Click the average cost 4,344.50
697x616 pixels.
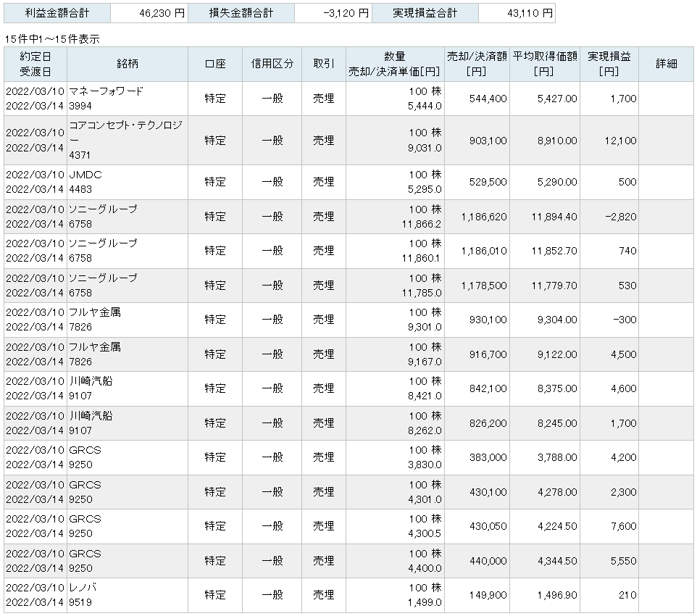(557, 561)
